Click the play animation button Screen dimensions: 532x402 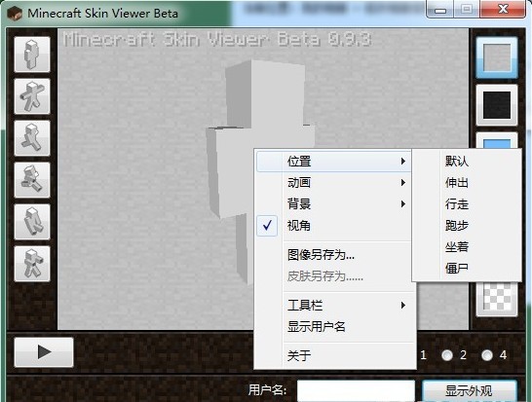[44, 352]
